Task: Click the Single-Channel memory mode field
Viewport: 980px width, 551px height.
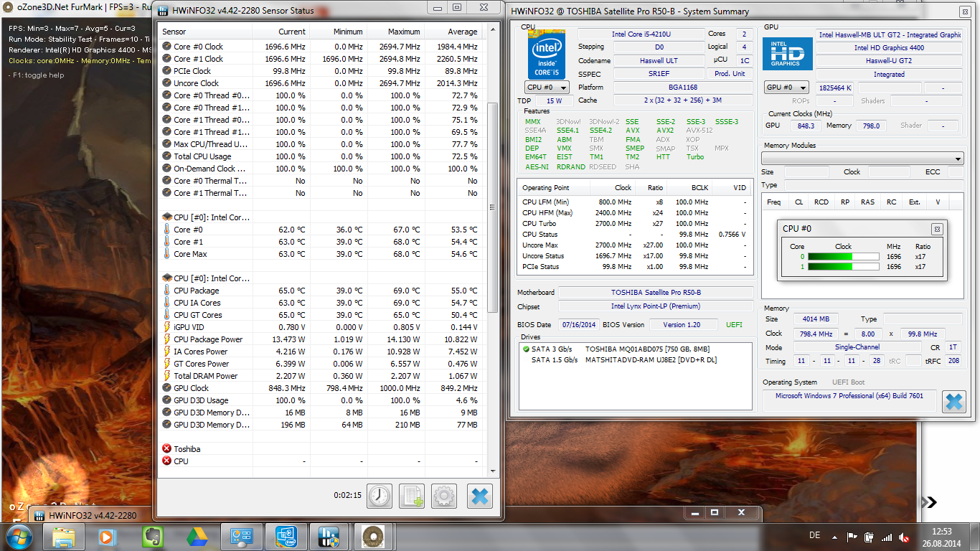Action: click(857, 347)
